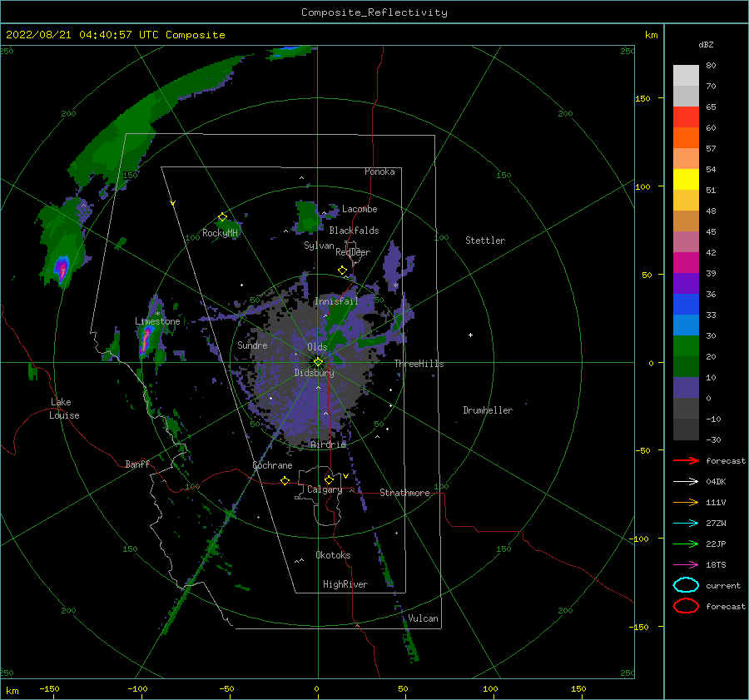Click the green echo under the Innisfail label

(x=337, y=316)
